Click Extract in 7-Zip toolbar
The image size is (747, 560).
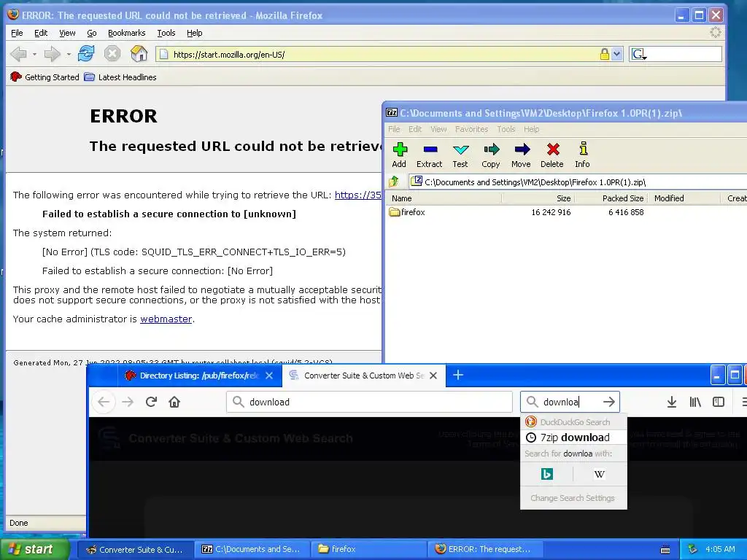point(429,155)
